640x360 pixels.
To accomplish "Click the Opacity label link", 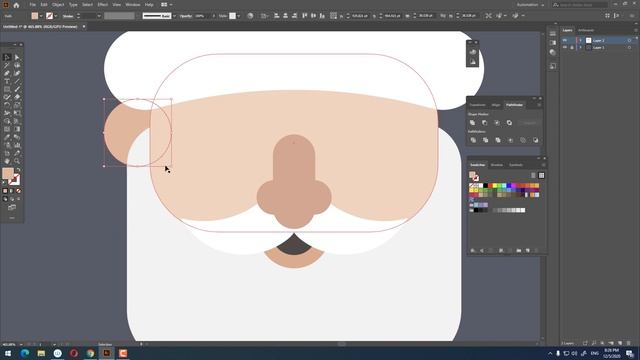I will (x=186, y=16).
